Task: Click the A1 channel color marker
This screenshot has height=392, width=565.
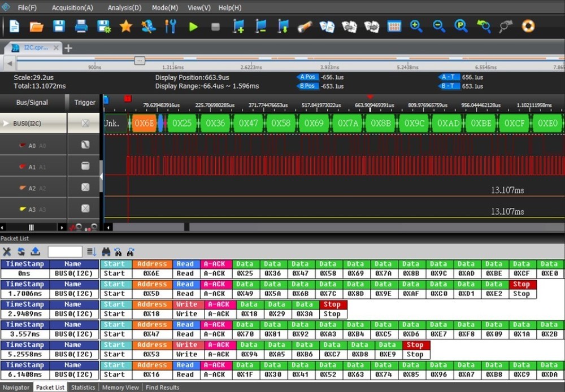Action: [x=23, y=167]
